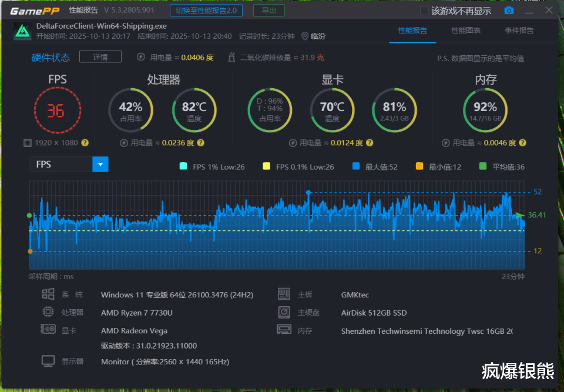
Task: Open hardware details with the 详情 button
Action: pyautogui.click(x=100, y=57)
